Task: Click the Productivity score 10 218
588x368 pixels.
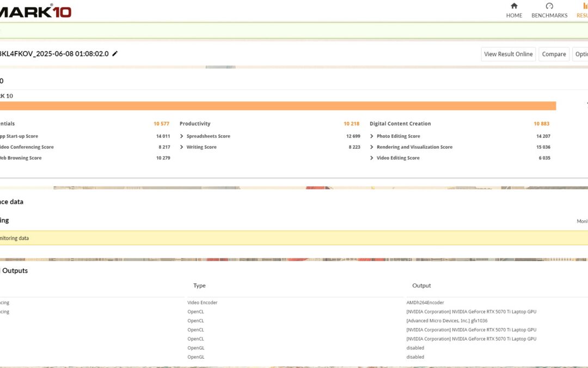Action: (x=351, y=124)
